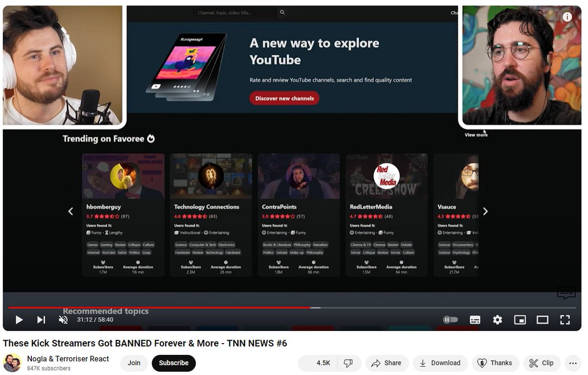
Task: Click the View more link
Action: [476, 135]
